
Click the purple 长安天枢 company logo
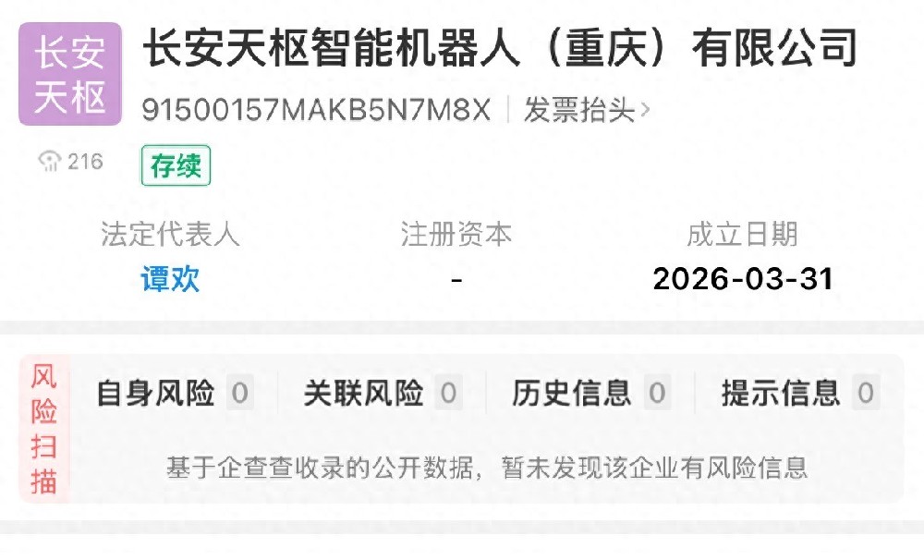pyautogui.click(x=70, y=74)
